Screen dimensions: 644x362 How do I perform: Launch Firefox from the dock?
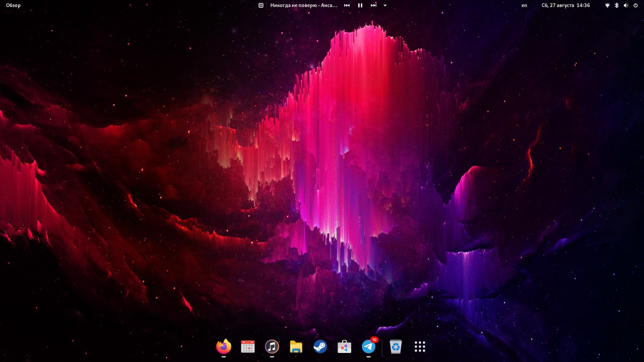[x=224, y=346]
